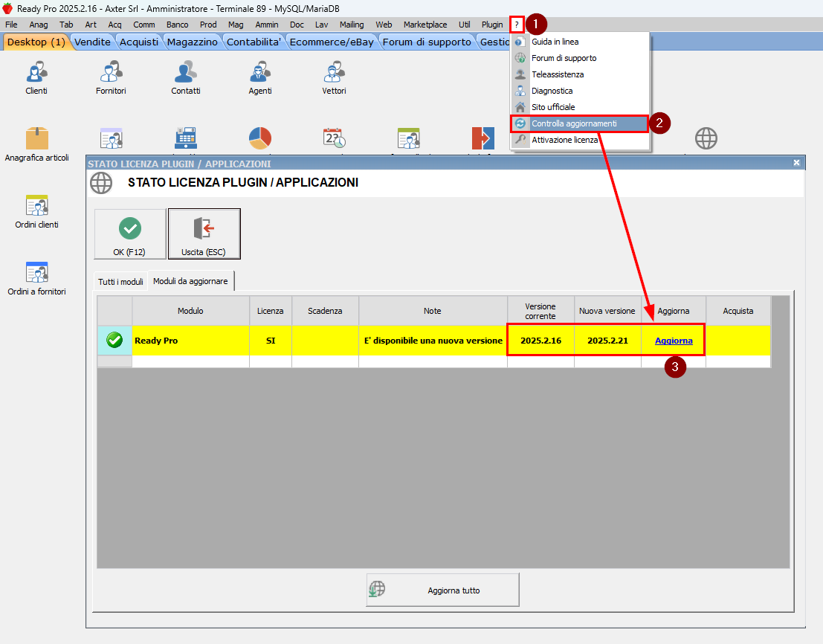The width and height of the screenshot is (823, 644).
Task: Click the calendar clock desktop icon
Action: click(x=334, y=138)
